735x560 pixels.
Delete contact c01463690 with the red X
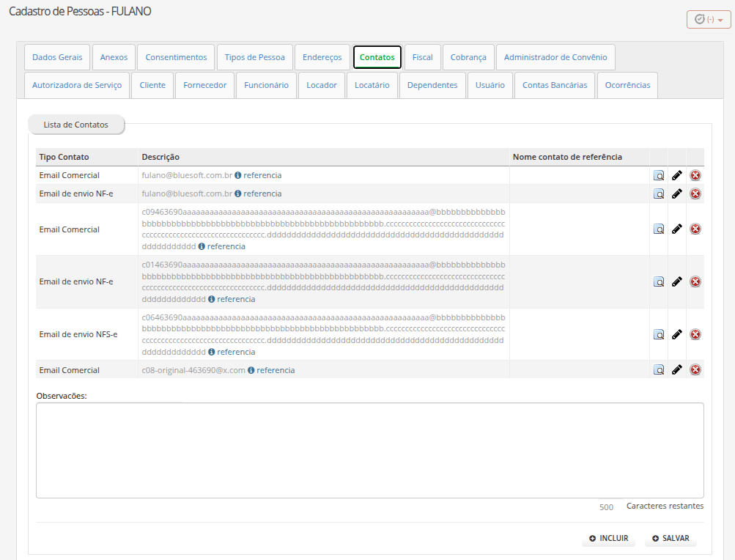[695, 281]
